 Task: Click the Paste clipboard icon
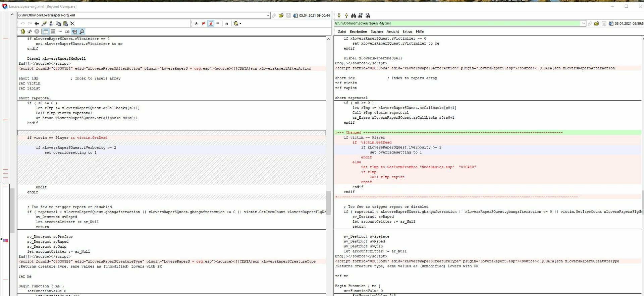point(65,23)
